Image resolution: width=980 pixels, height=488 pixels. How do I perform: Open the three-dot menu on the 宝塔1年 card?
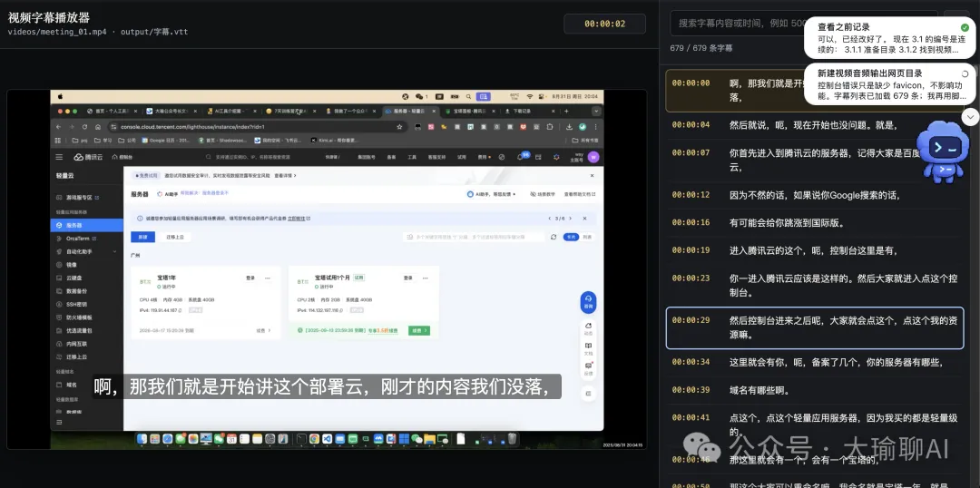[x=268, y=278]
